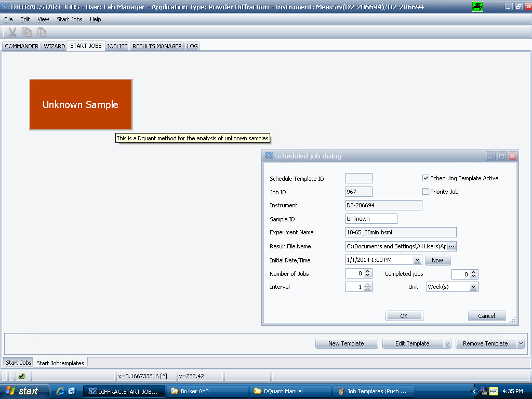Image resolution: width=532 pixels, height=399 pixels.
Task: Click the green instrument status icon in title bar
Action: [477, 7]
